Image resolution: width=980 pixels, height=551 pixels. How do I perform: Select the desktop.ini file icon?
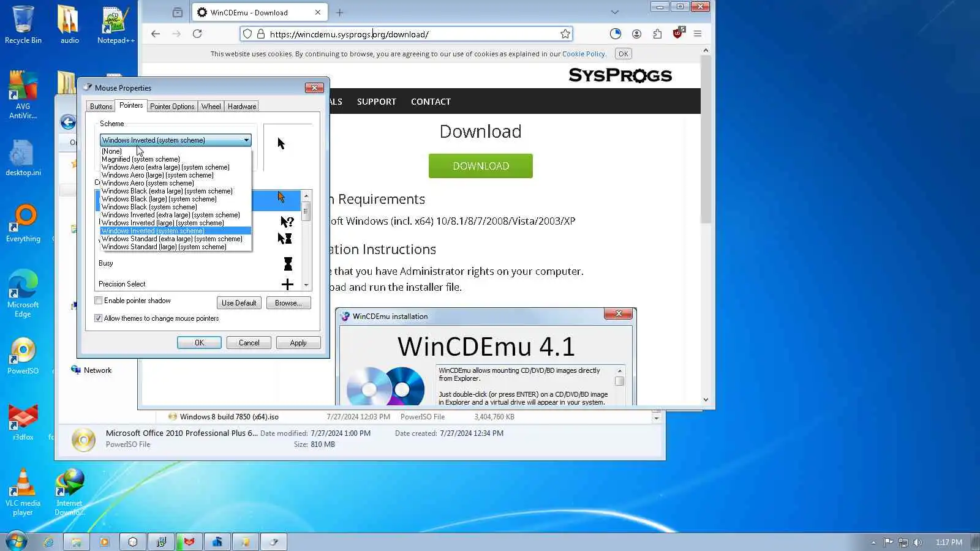click(x=23, y=157)
